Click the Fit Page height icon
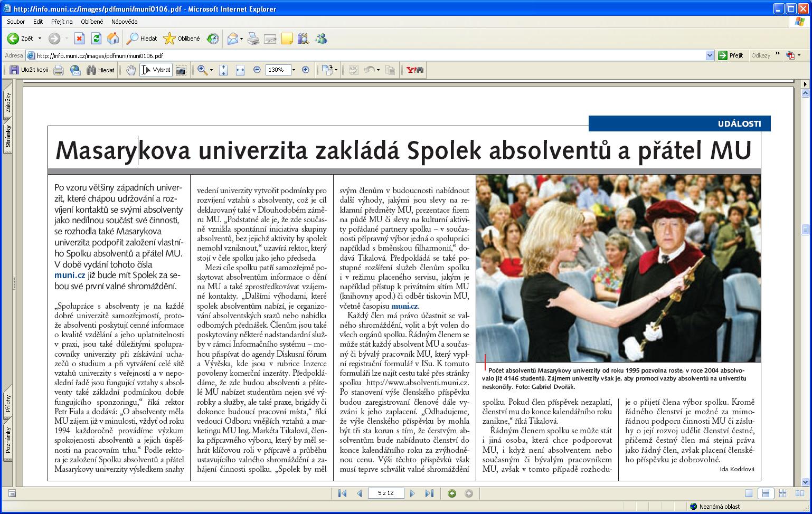The image size is (812, 514). pyautogui.click(x=223, y=70)
